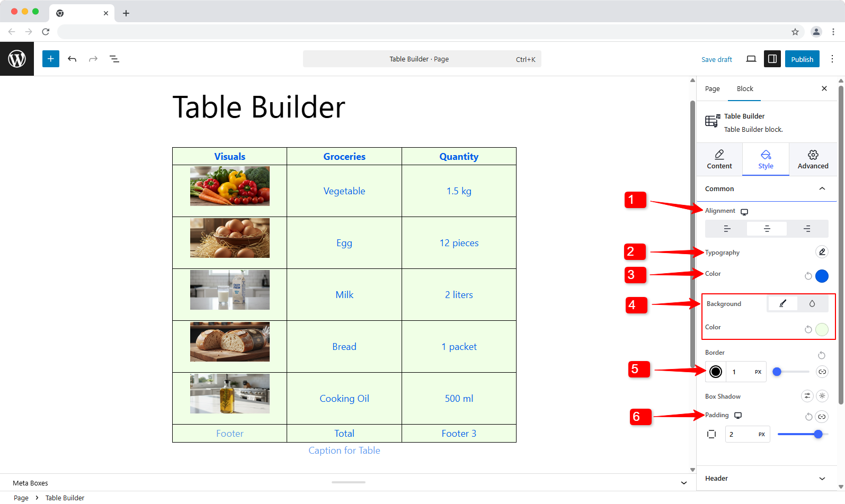Select right alignment option
Image resolution: width=845 pixels, height=504 pixels.
(807, 229)
